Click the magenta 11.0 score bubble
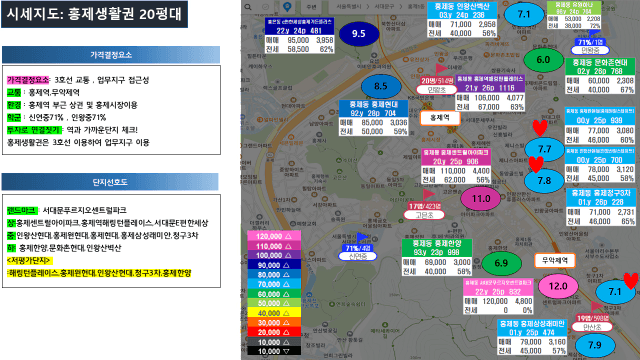The image size is (640, 360). coord(481,199)
